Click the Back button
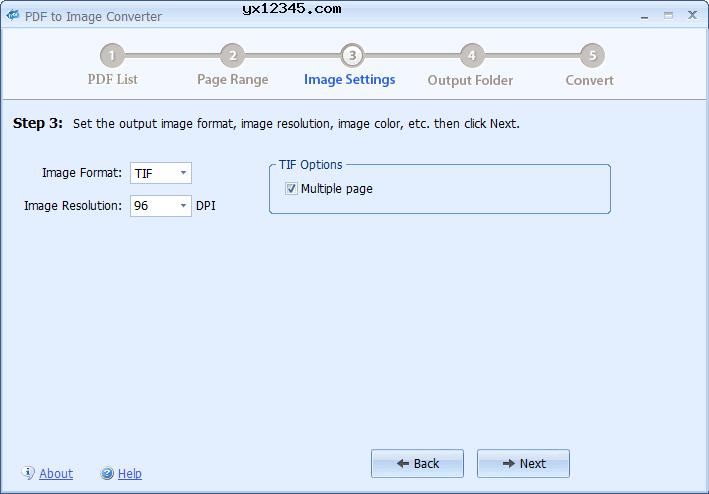Image resolution: width=709 pixels, height=494 pixels. [417, 463]
